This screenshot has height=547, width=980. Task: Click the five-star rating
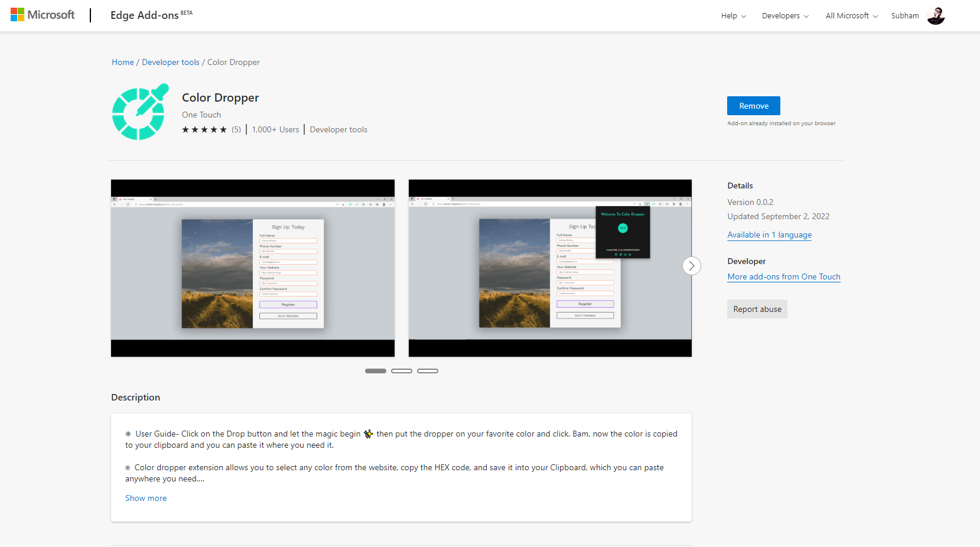204,129
